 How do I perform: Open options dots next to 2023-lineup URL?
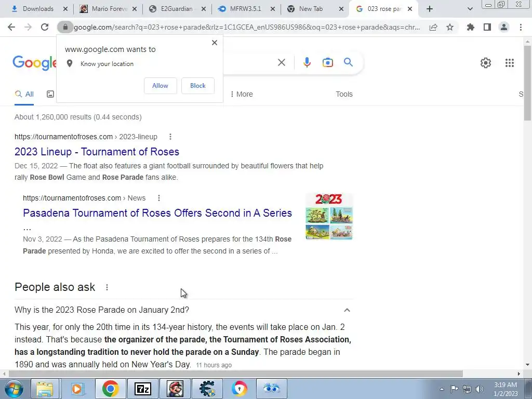point(170,137)
